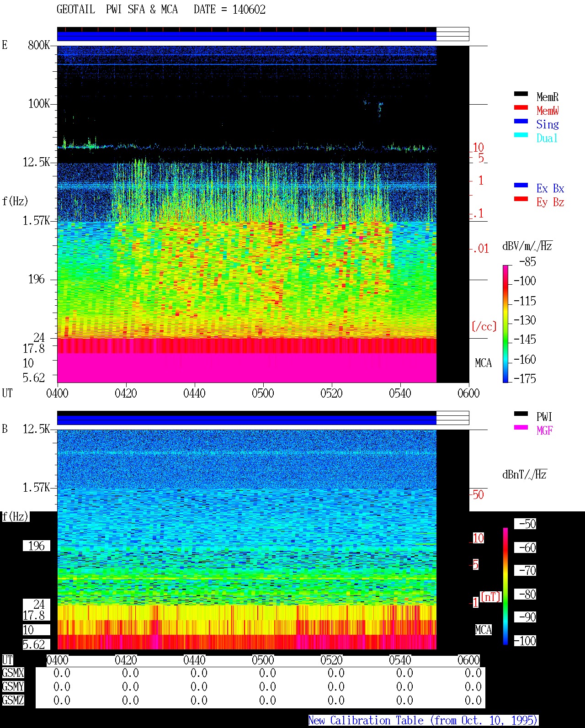The image size is (585, 728).
Task: Click the E panel letter label
Action: 5,45
